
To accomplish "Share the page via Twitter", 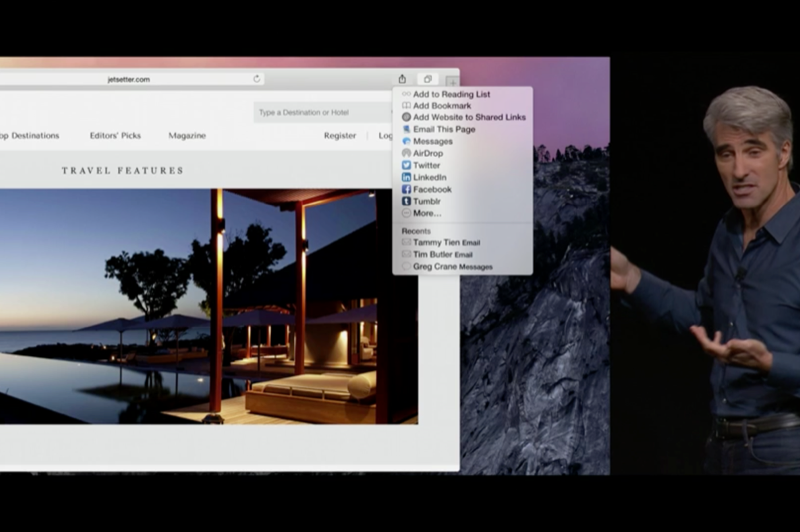I will point(426,165).
